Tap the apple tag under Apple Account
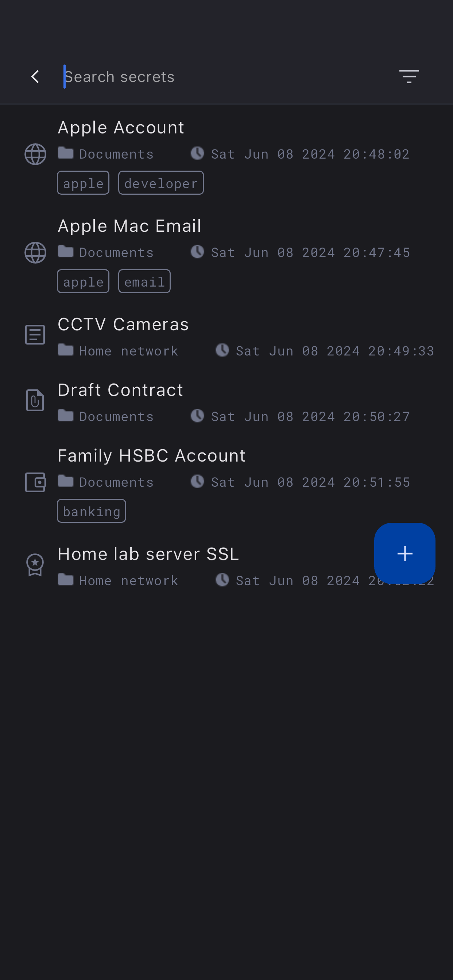The width and height of the screenshot is (453, 980). 84,183
